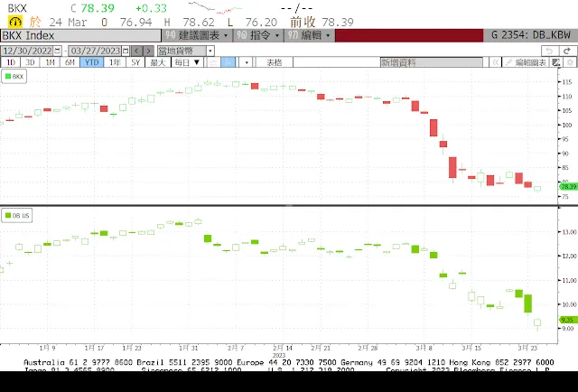Click the dark red message bar
578x392 pixels.
tap(409, 35)
